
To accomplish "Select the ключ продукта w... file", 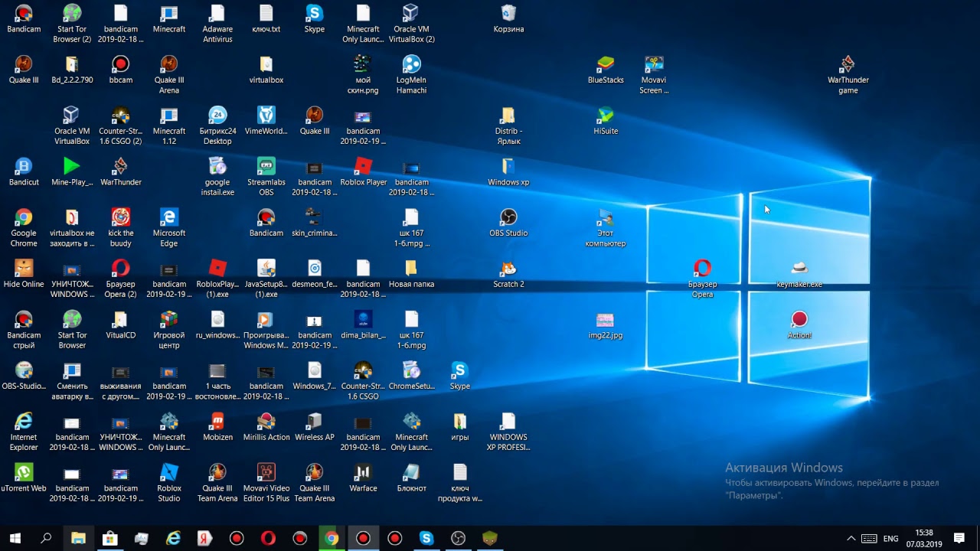I will (x=459, y=483).
